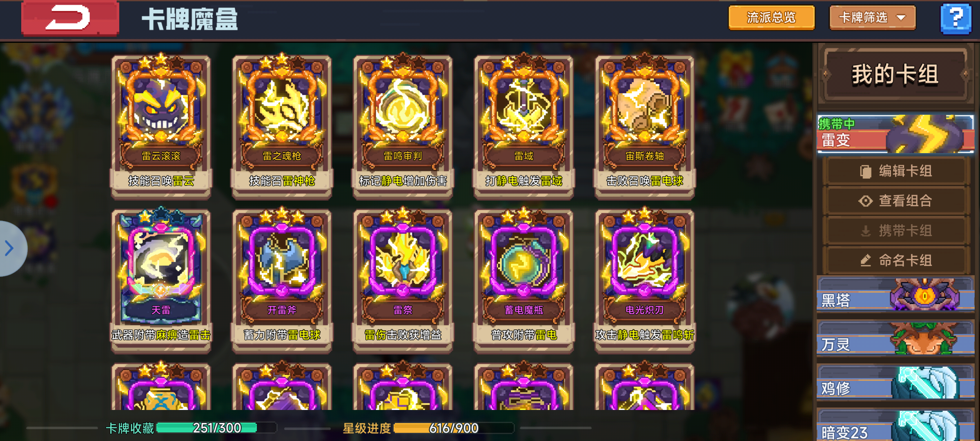This screenshot has width=980, height=441.
Task: Click the 卡牌收藏 progress bar
Action: 216,428
